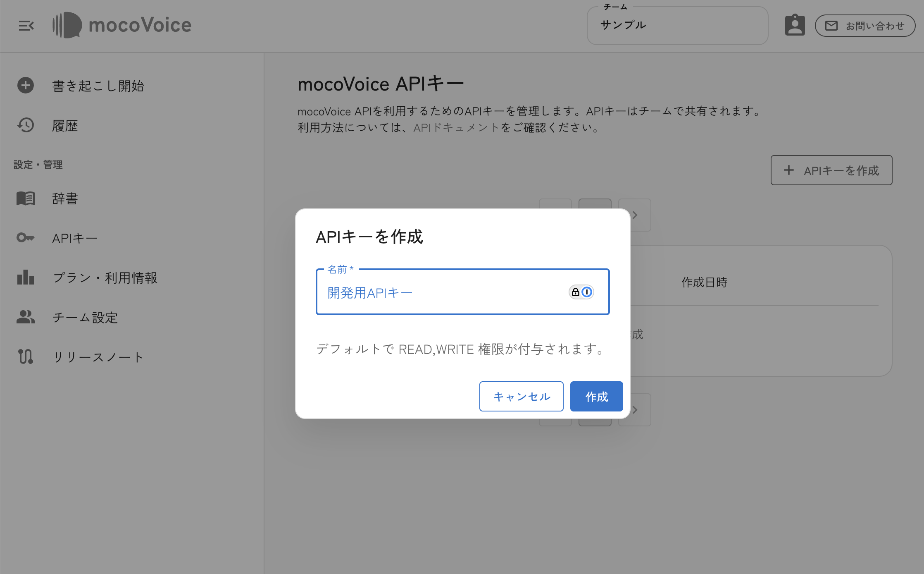Image resolution: width=924 pixels, height=574 pixels.
Task: Click the APIキーを作成 button on the page
Action: tap(831, 170)
